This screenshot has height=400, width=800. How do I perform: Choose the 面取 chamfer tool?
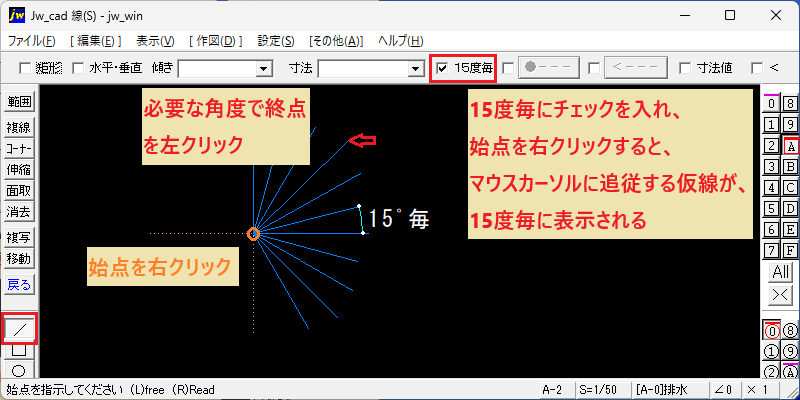click(x=19, y=191)
